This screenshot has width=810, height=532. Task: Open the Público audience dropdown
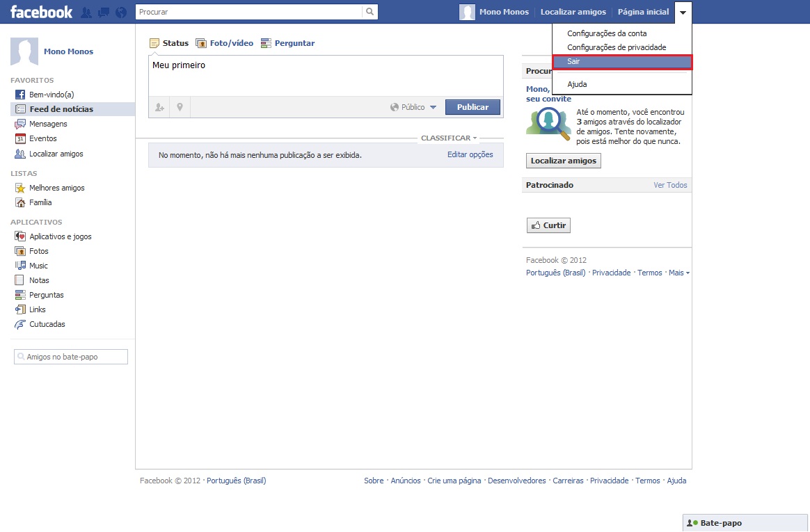tap(413, 107)
